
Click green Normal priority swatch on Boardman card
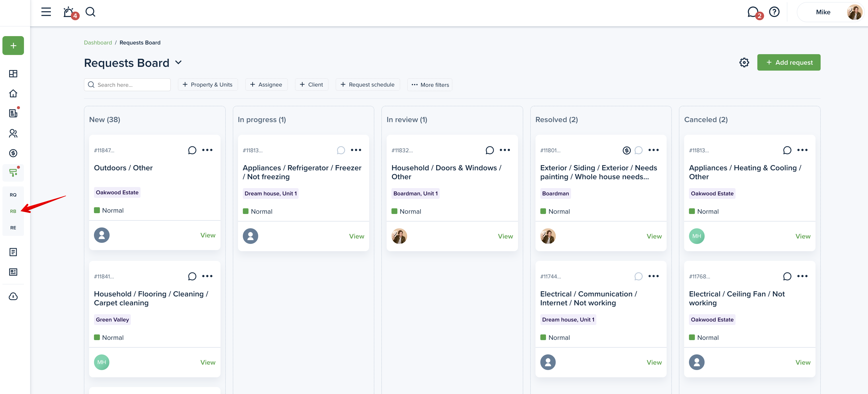[543, 211]
